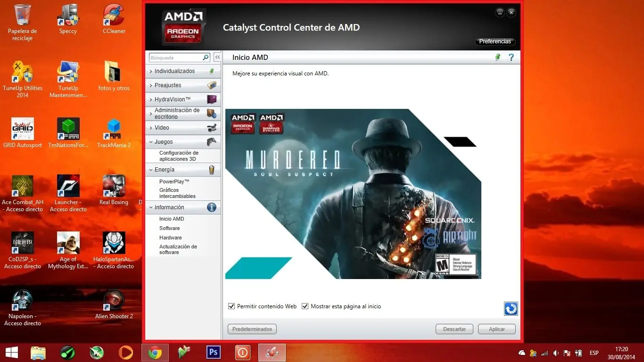Collapse the Información section
This screenshot has height=362, width=644.
point(183,207)
